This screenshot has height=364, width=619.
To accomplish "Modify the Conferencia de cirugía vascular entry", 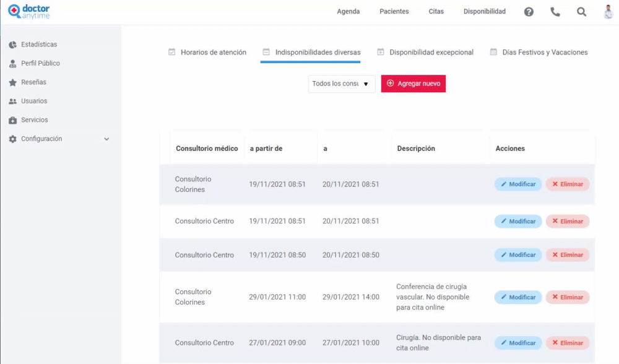I will 518,297.
